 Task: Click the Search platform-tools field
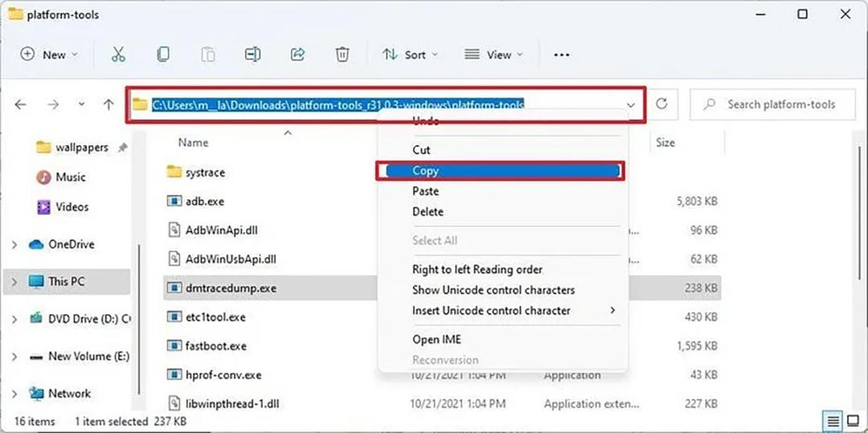coord(773,104)
